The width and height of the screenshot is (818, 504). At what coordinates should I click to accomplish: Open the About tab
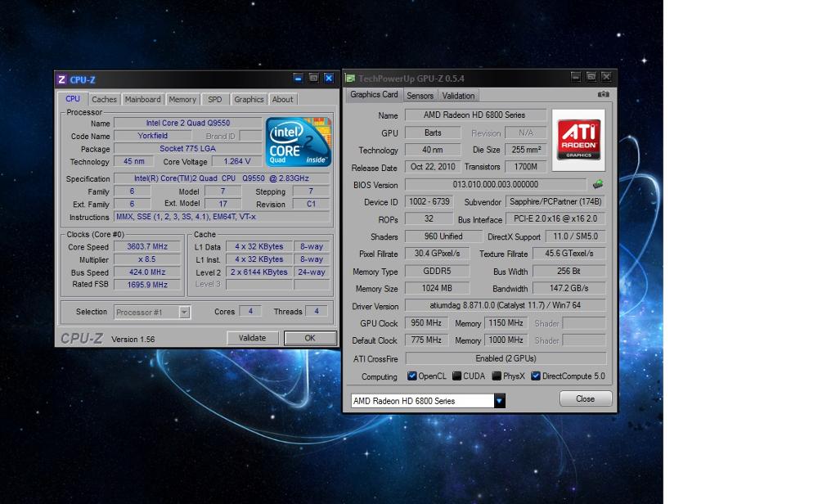[283, 99]
